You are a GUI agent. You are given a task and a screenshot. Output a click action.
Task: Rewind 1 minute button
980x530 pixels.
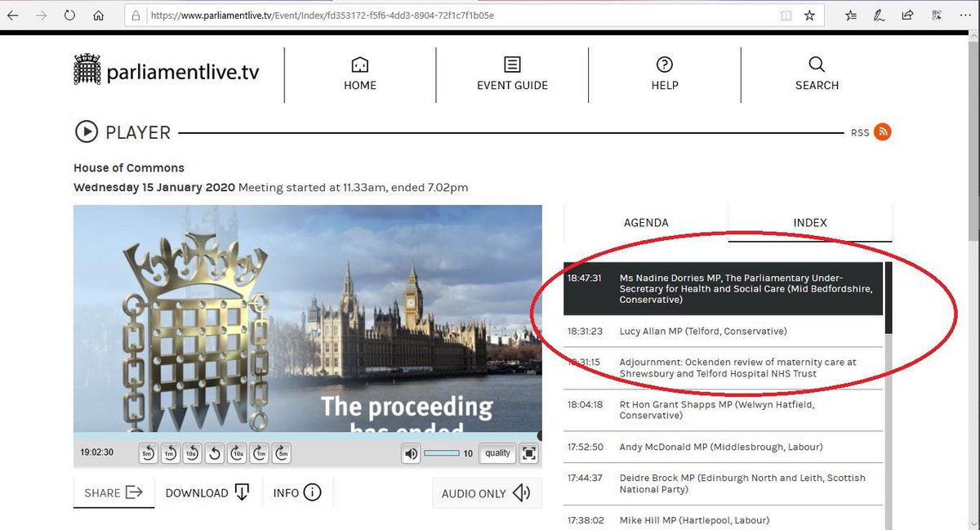point(170,453)
